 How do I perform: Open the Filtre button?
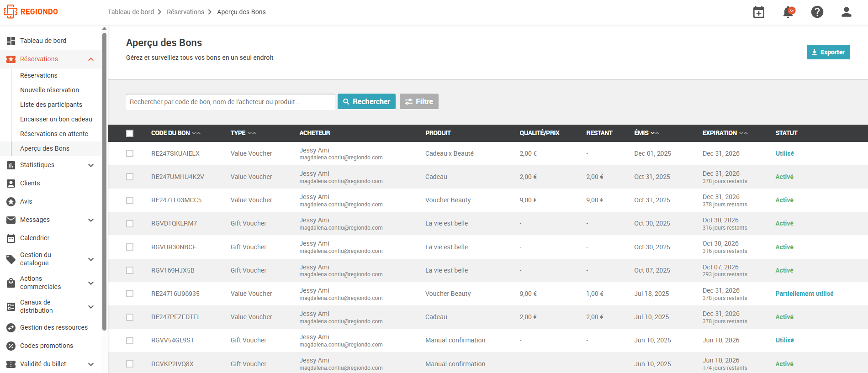tap(419, 101)
